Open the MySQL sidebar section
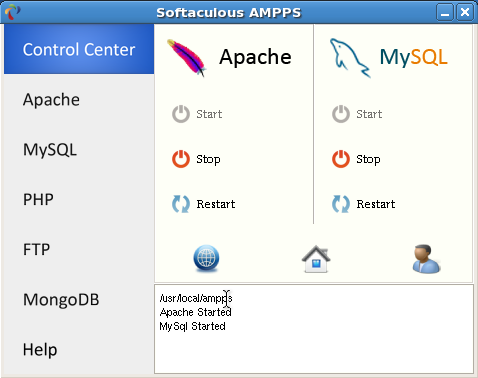The height and width of the screenshot is (378, 478). coord(79,149)
